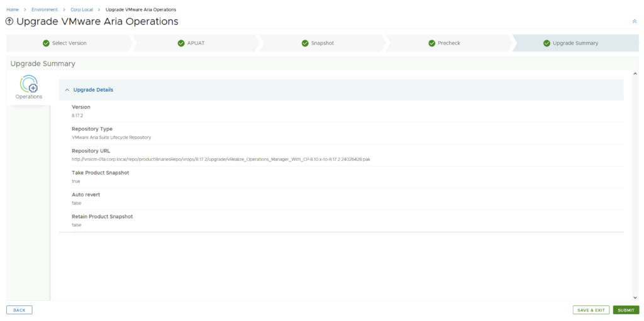This screenshot has height=321, width=644.
Task: Open the Corp Local breadcrumb link
Action: (x=82, y=9)
